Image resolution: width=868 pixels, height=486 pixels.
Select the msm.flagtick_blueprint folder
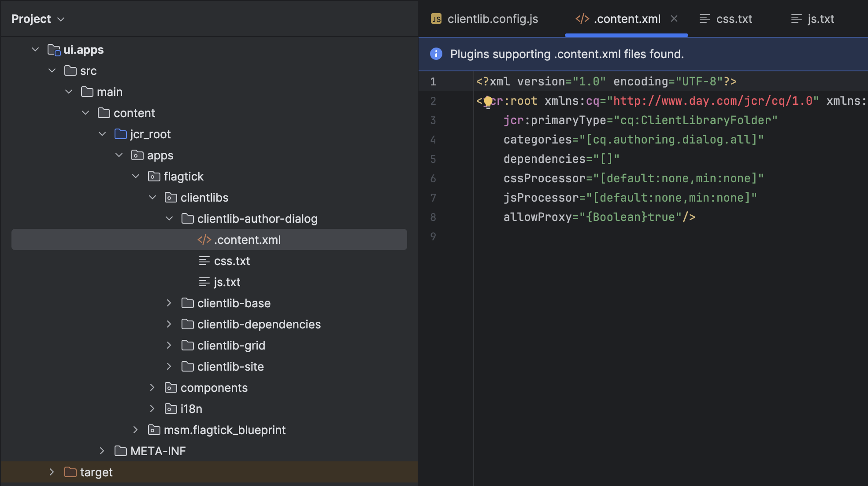click(x=224, y=430)
